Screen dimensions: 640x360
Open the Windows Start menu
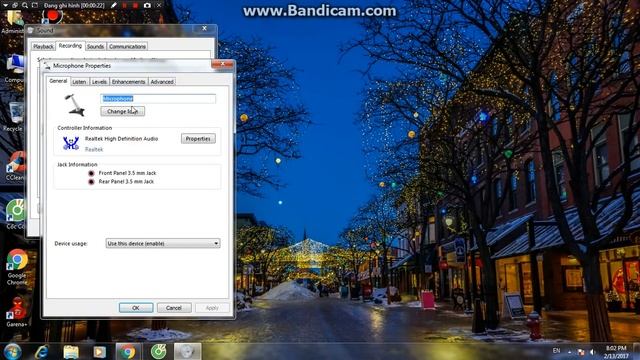click(x=13, y=351)
